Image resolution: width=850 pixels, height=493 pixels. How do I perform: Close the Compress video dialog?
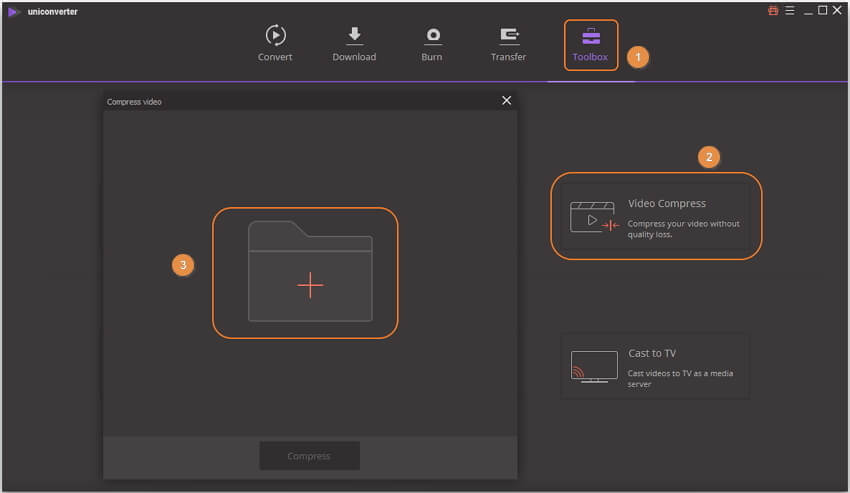[x=506, y=100]
